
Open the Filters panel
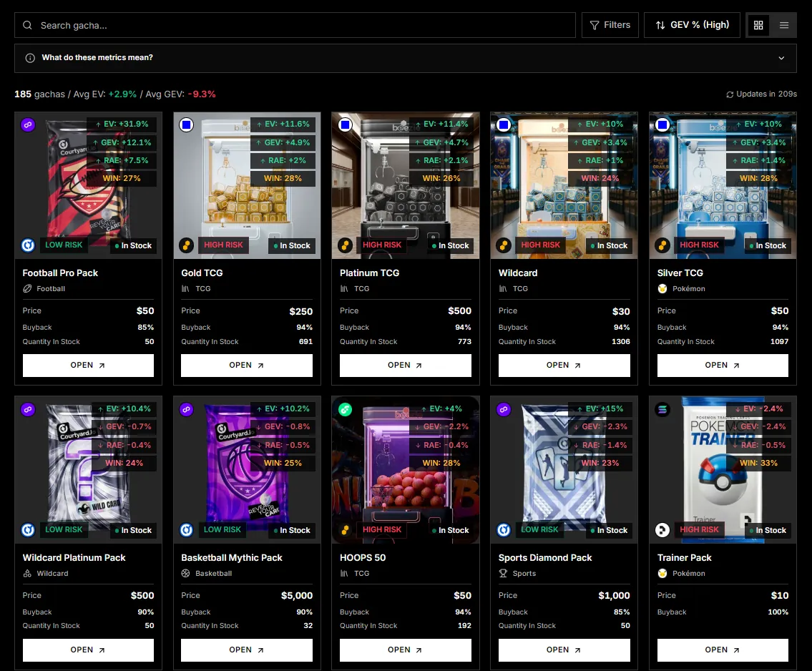[610, 25]
